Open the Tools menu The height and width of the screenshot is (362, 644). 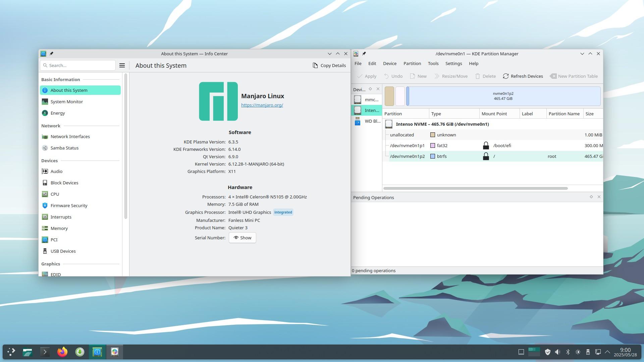433,63
